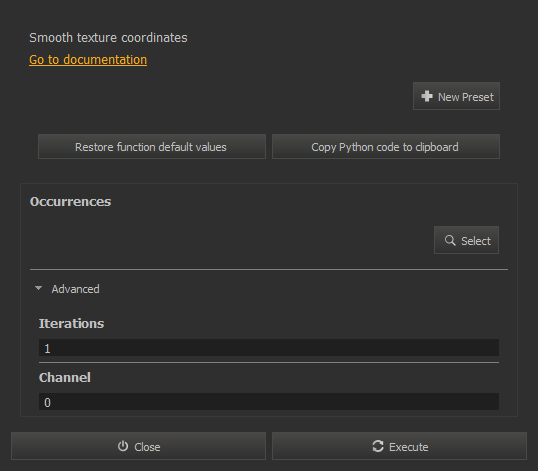Viewport: 538px width, 471px height.
Task: Click the magnifier icon beside Select
Action: coord(450,240)
